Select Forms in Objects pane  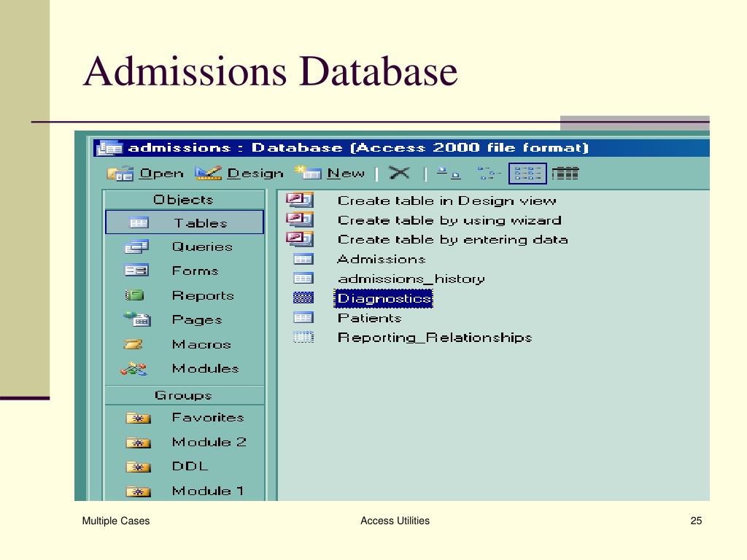click(185, 271)
